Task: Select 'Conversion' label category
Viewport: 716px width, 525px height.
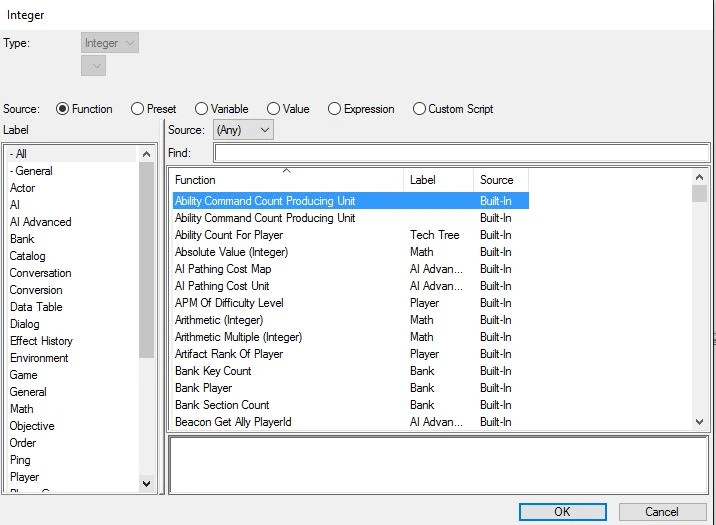Action: (72, 290)
